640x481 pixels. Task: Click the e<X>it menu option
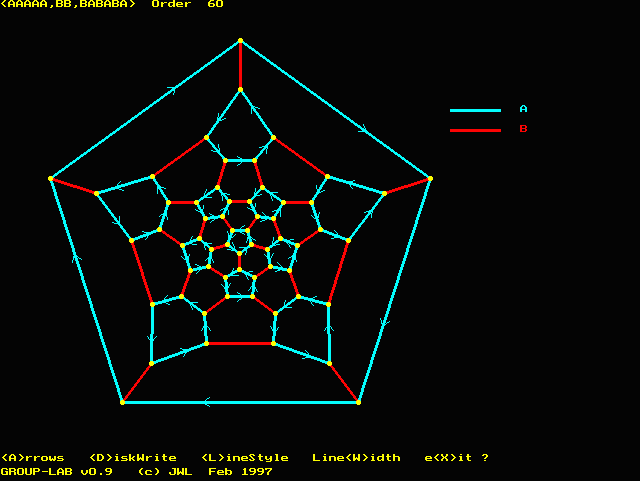[x=448, y=458]
